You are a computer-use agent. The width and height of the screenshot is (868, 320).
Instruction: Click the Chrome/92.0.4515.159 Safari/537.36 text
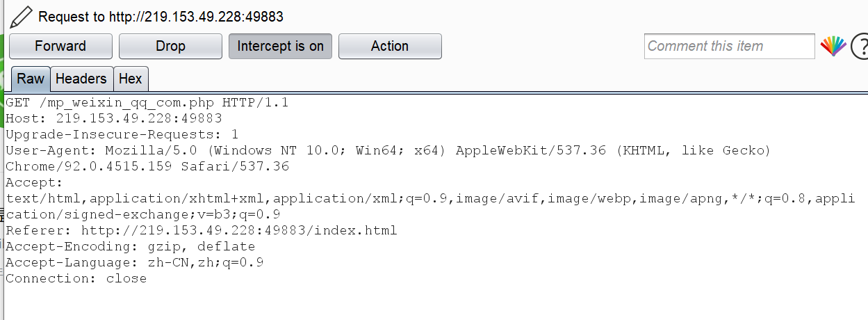coord(147,166)
